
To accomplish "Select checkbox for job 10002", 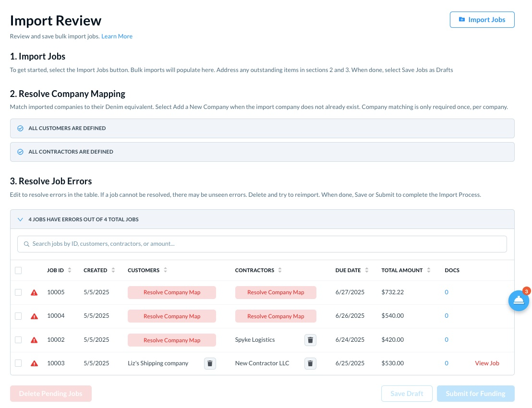I will coord(18,340).
